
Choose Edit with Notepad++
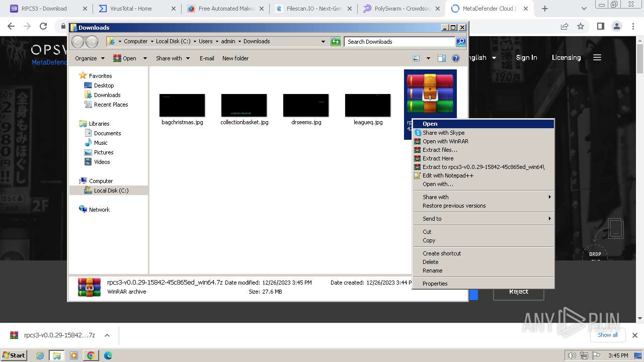pyautogui.click(x=483, y=175)
